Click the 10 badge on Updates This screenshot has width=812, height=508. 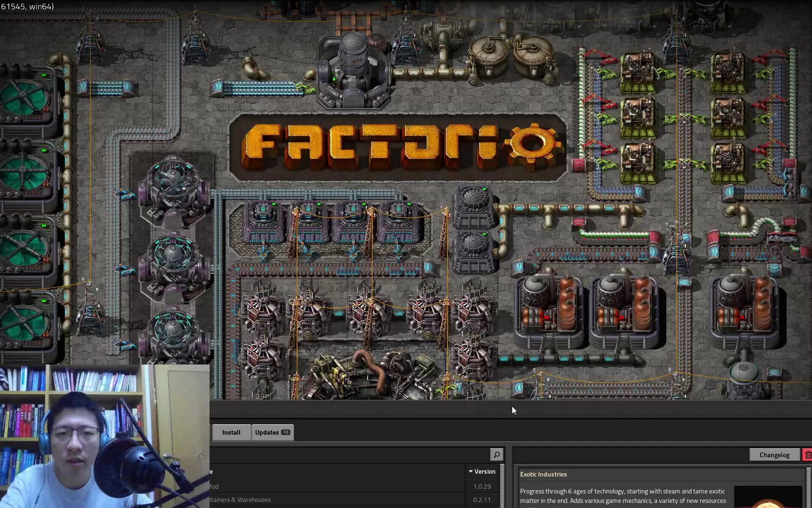tap(285, 432)
